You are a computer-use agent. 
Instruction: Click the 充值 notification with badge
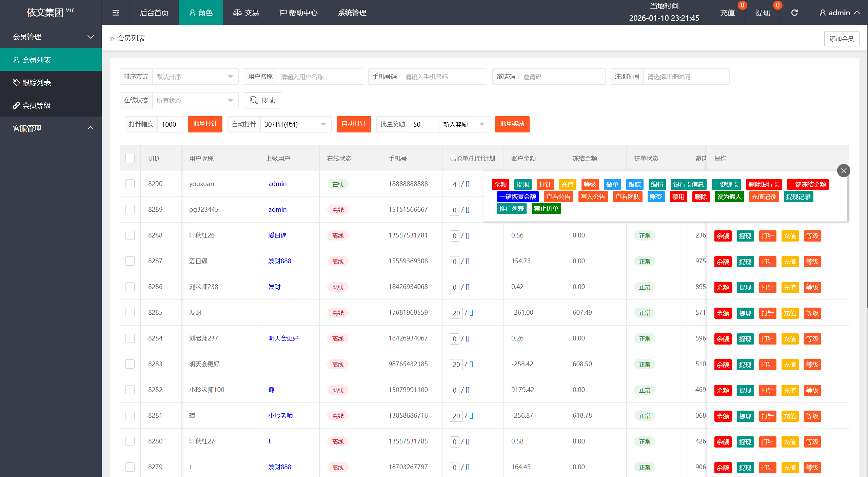tap(728, 13)
